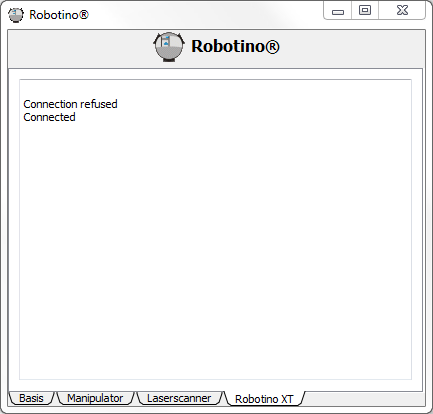Close the Robotino window
This screenshot has width=433, height=414.
click(x=402, y=11)
